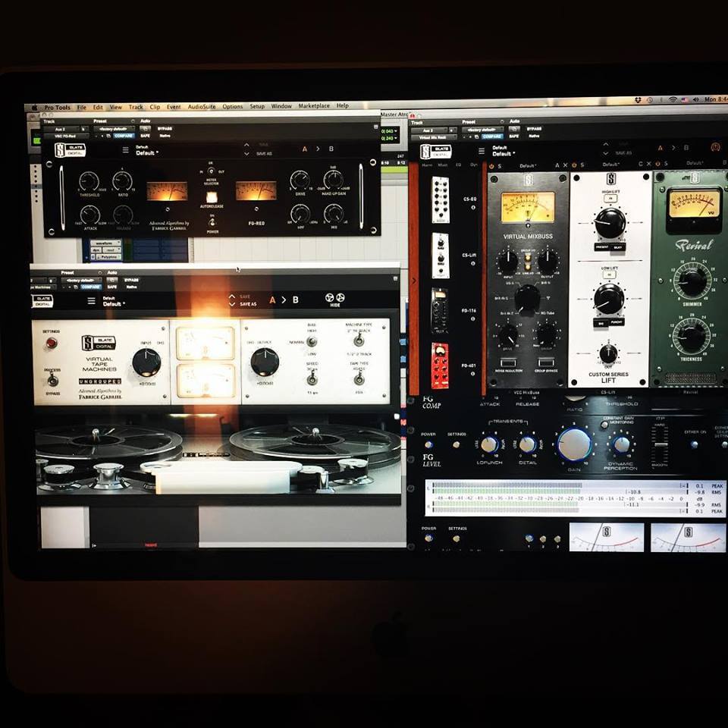Click the Threshold knob on FG-Red
The height and width of the screenshot is (728, 728).
pos(89,181)
